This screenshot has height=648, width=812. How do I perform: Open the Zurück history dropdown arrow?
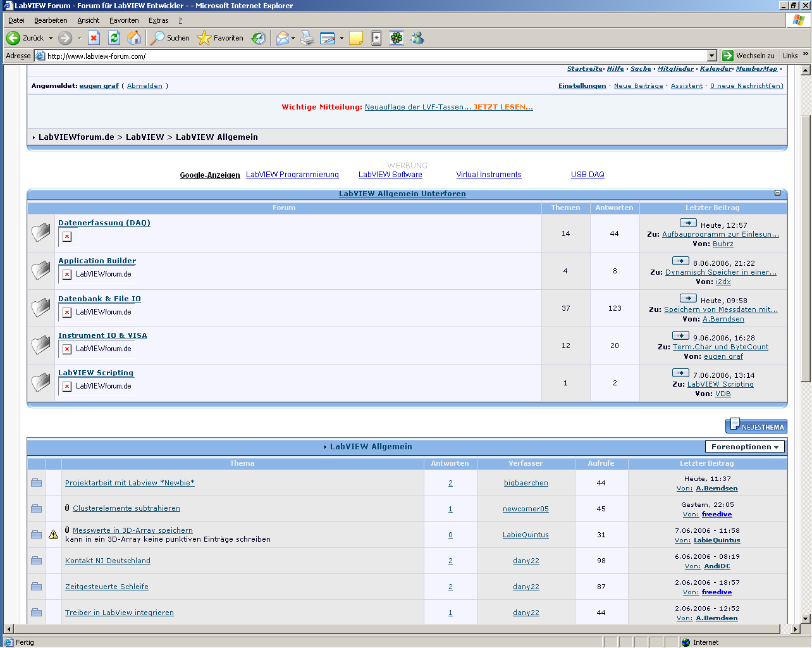pos(51,38)
